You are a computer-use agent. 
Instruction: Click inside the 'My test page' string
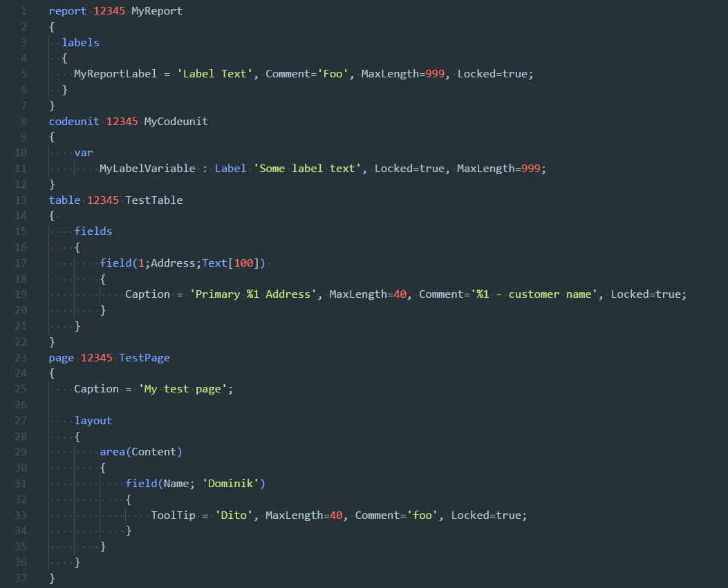pyautogui.click(x=185, y=389)
